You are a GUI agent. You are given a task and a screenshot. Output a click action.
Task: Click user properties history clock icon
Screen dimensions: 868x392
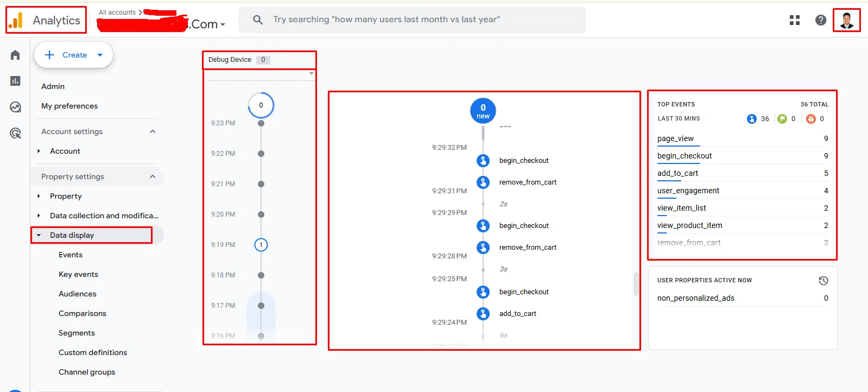coord(823,281)
